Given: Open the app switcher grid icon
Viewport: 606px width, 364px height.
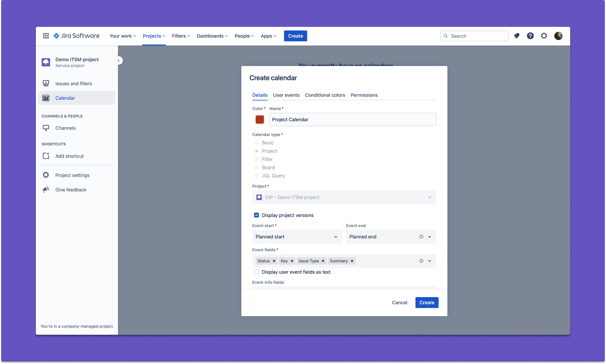Looking at the screenshot, I should point(46,36).
